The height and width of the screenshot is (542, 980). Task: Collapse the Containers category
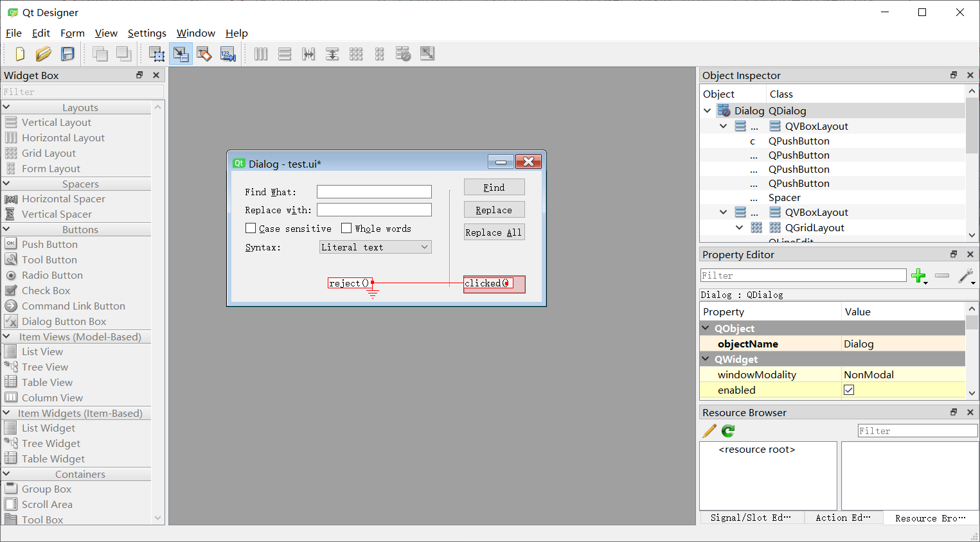pyautogui.click(x=6, y=474)
